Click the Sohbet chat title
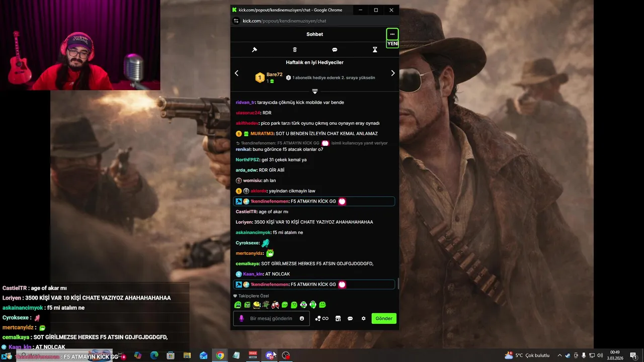The width and height of the screenshot is (644, 362). tap(314, 34)
